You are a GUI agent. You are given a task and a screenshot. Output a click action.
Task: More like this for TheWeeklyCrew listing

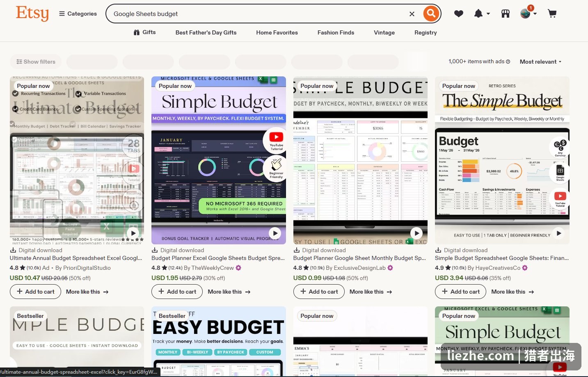click(229, 292)
